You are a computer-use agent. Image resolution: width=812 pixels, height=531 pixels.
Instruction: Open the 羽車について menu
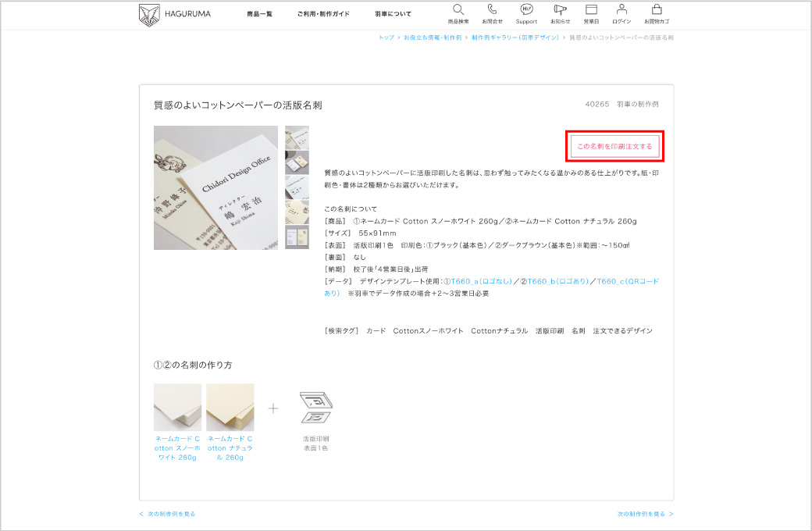point(393,14)
